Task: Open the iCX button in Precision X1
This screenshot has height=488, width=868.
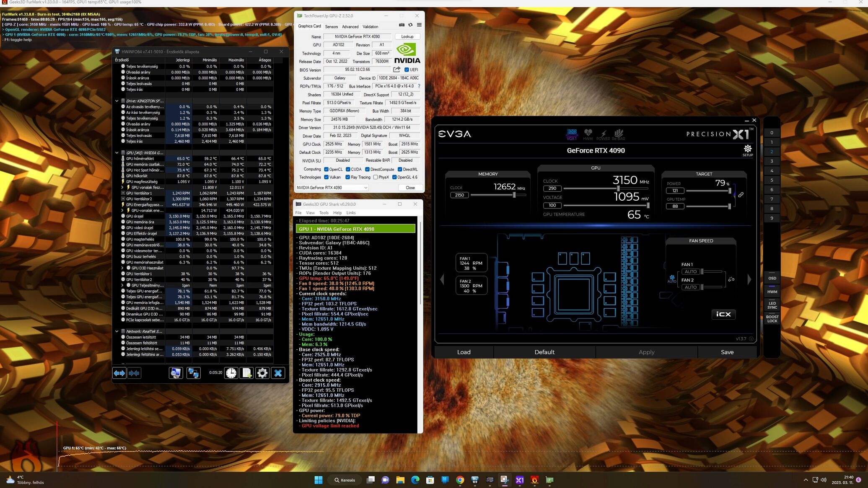Action: pyautogui.click(x=723, y=314)
